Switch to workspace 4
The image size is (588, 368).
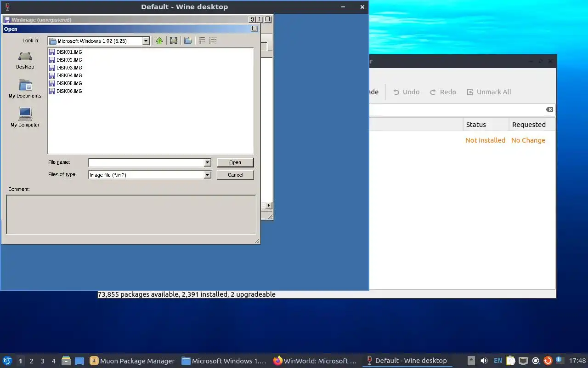[x=54, y=361]
